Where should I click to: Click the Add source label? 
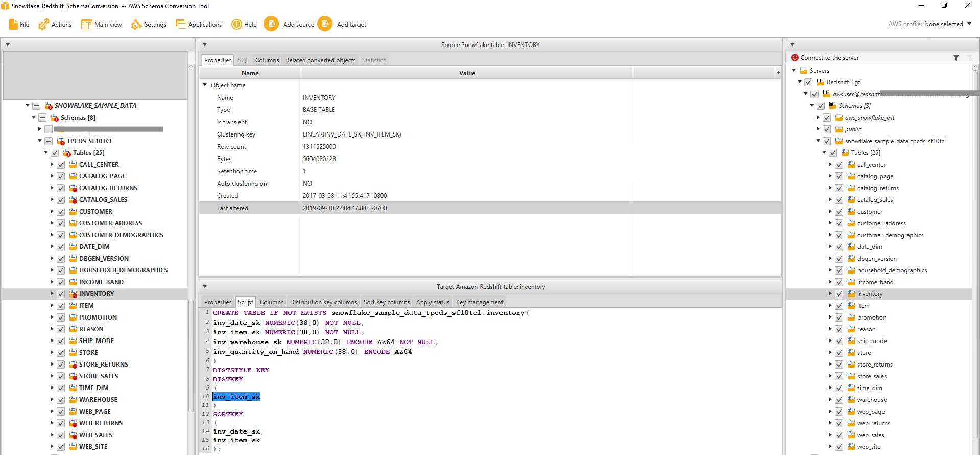[299, 25]
